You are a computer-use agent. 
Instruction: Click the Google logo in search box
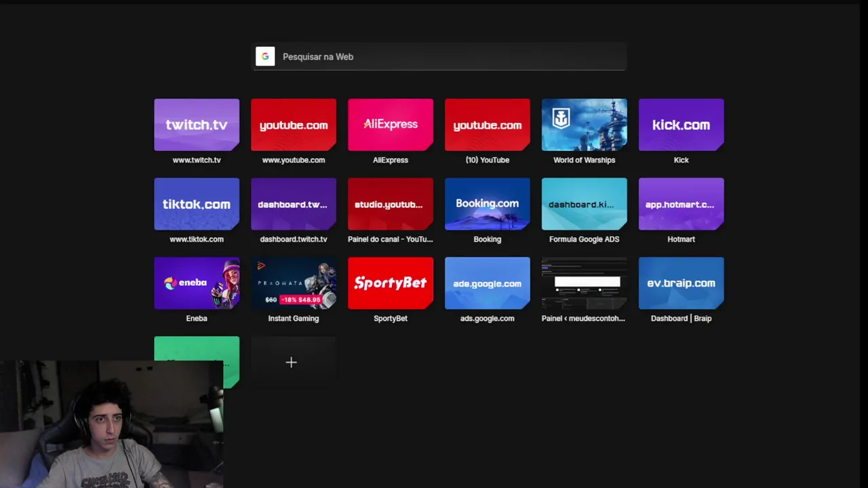[x=265, y=56]
